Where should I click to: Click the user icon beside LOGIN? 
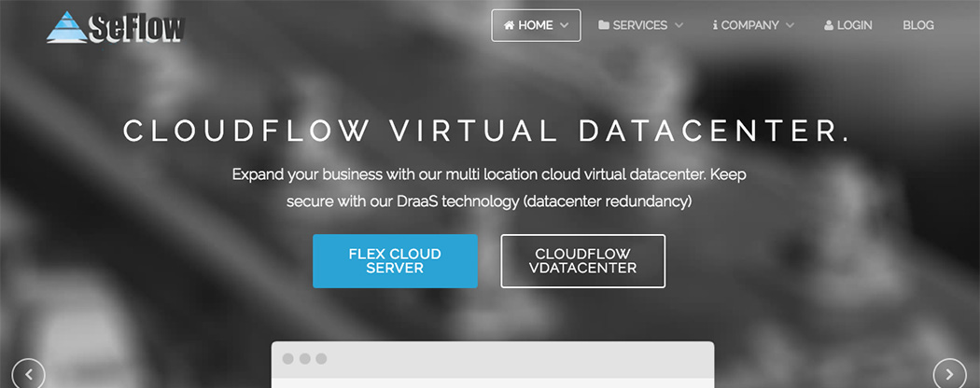pyautogui.click(x=829, y=25)
